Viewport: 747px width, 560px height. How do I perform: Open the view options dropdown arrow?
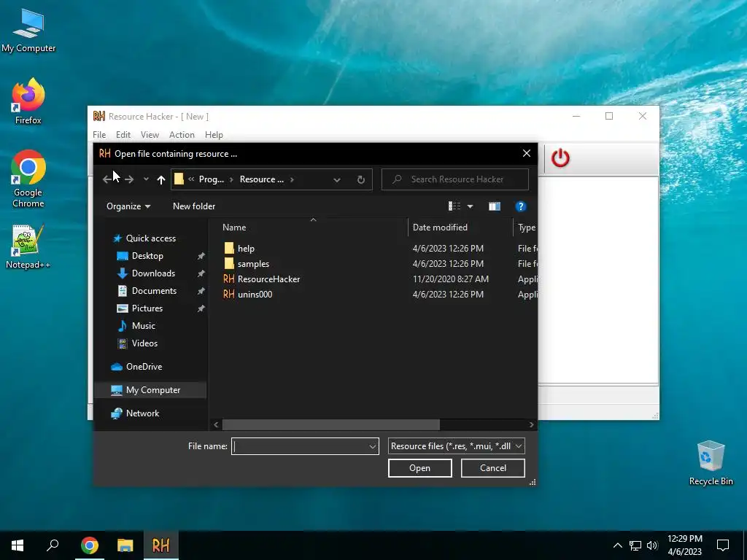(471, 206)
